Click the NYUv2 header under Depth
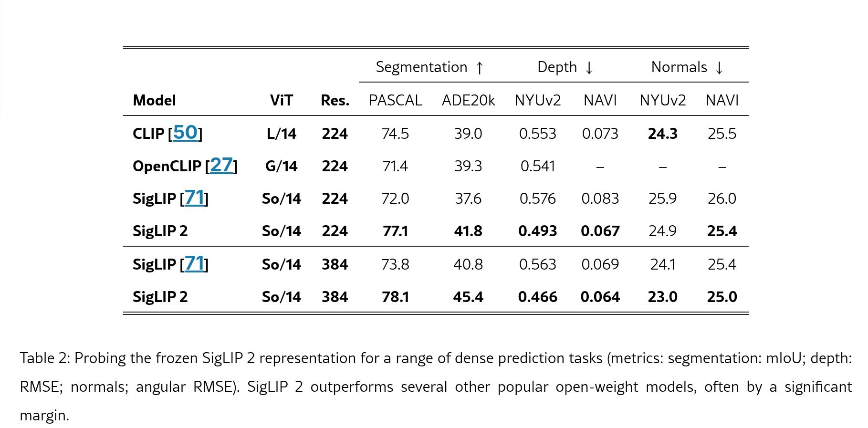Viewport: 868px width, 428px height. click(537, 100)
